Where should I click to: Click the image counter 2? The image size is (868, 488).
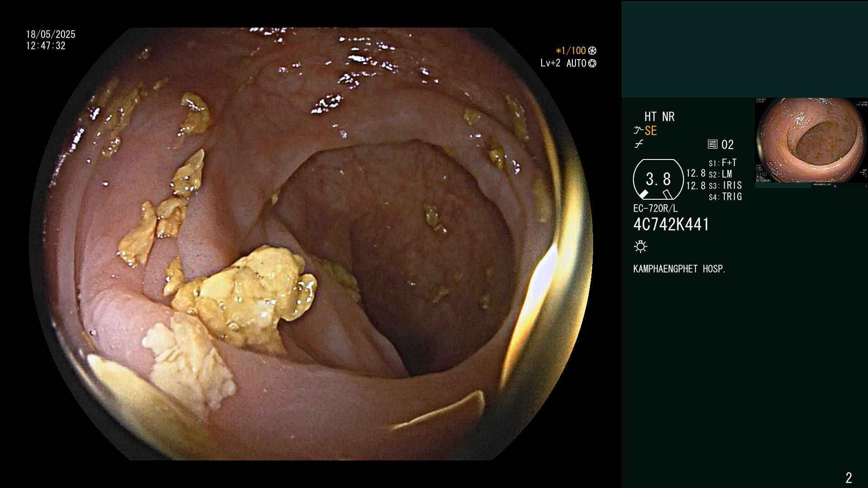849,478
